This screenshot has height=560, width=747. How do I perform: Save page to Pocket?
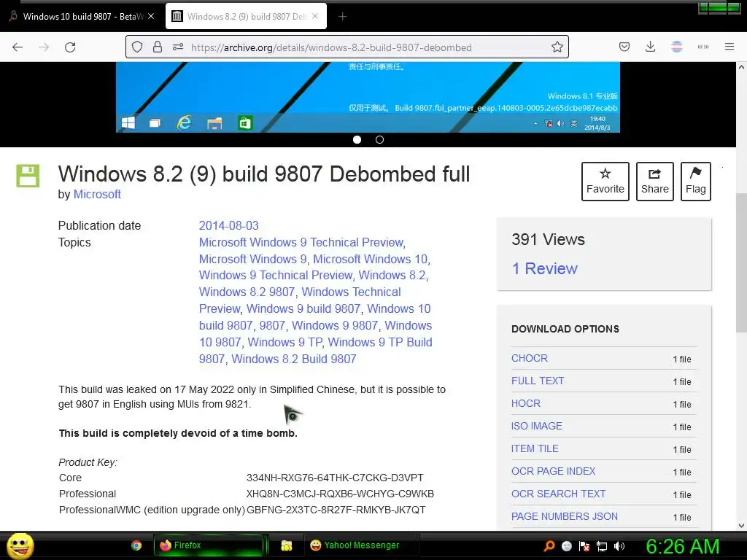click(x=624, y=47)
